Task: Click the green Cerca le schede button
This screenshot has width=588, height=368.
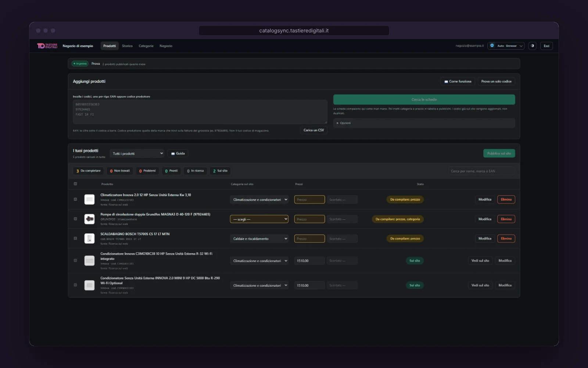Action: [424, 99]
